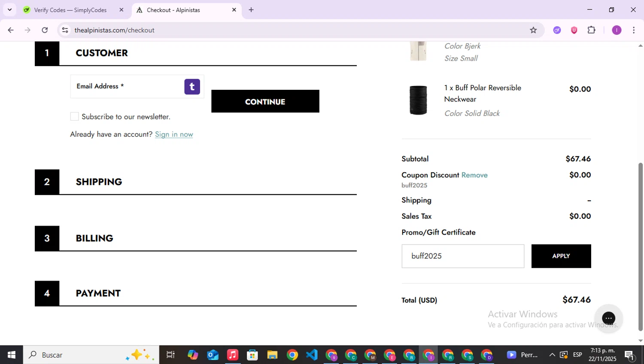
Task: Open the notification center icon
Action: tap(630, 355)
